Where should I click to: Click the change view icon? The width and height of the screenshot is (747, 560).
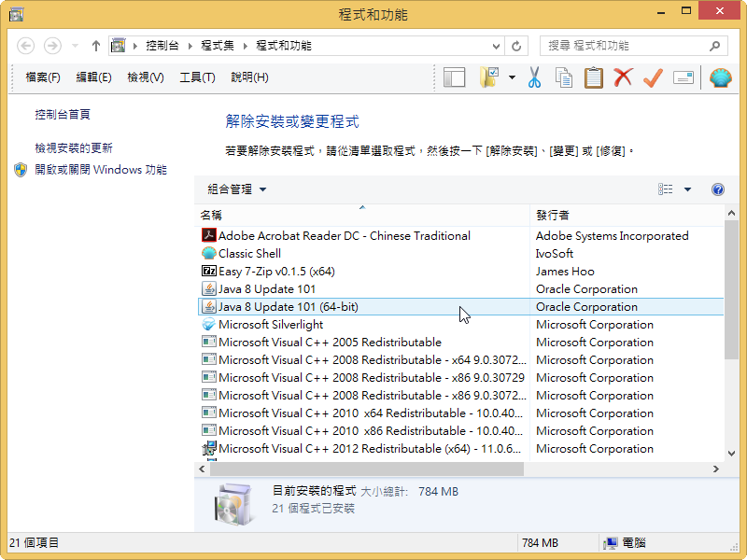(666, 189)
